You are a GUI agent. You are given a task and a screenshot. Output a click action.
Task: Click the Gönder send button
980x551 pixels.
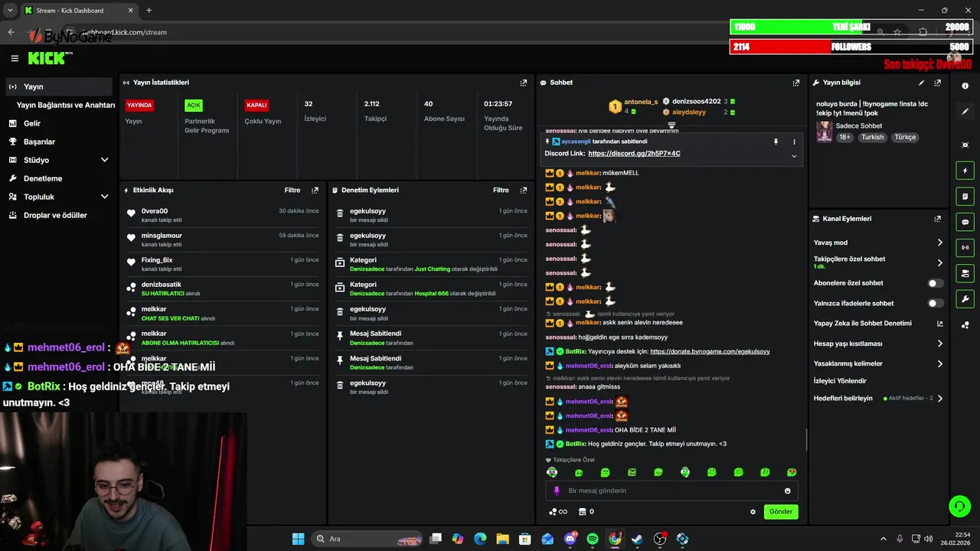pyautogui.click(x=781, y=511)
